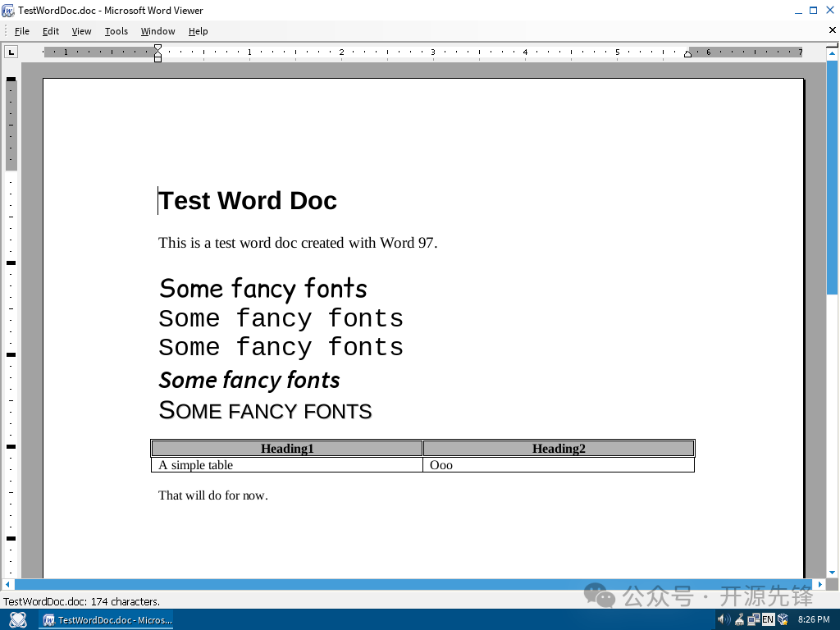Click the EN language indicator
The width and height of the screenshot is (840, 630).
pyautogui.click(x=768, y=620)
